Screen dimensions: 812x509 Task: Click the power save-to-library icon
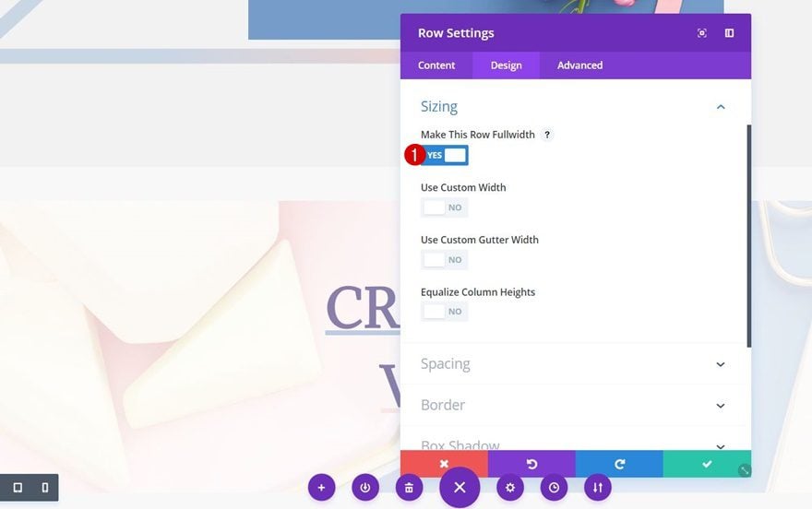pyautogui.click(x=365, y=487)
